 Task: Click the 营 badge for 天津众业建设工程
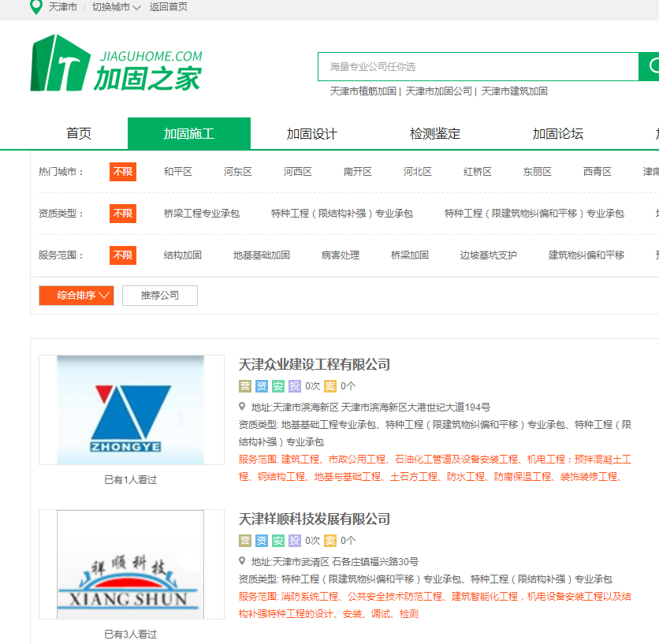[x=245, y=386]
